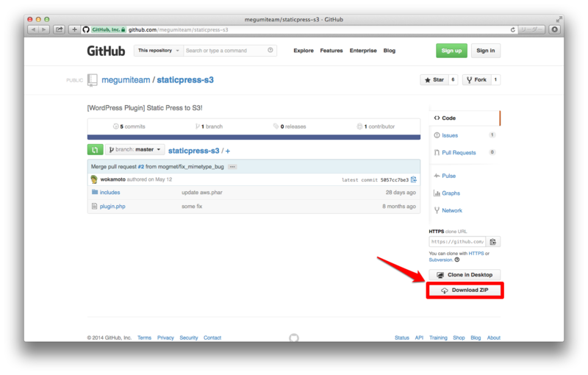Screen dimensions: 588x375
Task: Open the Blog link in top navigation
Action: pos(390,51)
